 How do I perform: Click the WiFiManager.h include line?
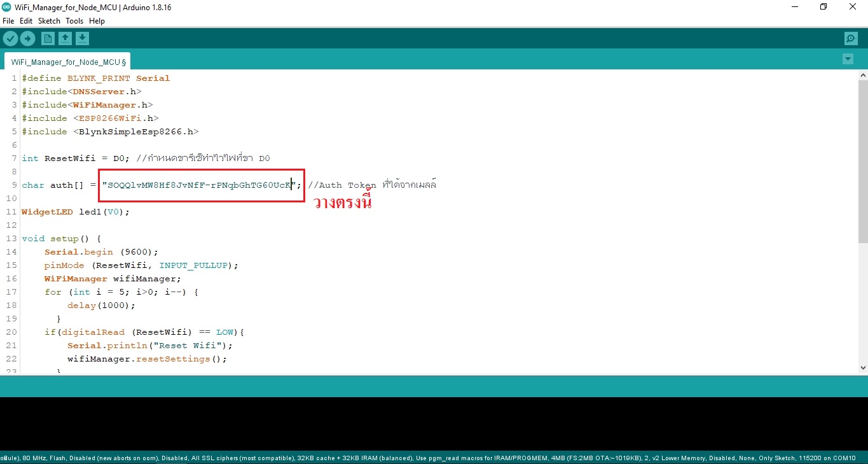tap(87, 105)
